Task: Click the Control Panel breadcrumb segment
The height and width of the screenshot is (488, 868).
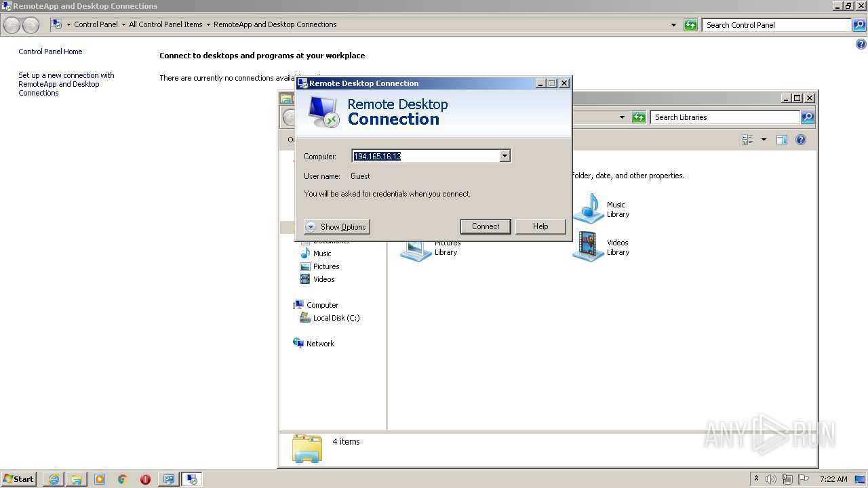Action: (96, 24)
